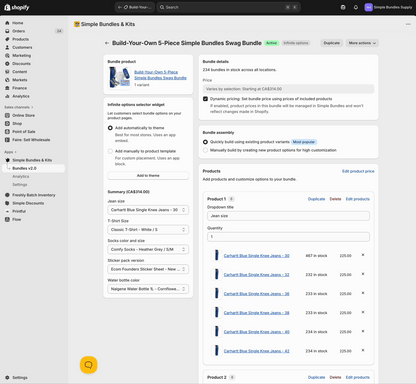416x384 pixels.
Task: Open the three-dot menu at top right
Action: (x=408, y=24)
